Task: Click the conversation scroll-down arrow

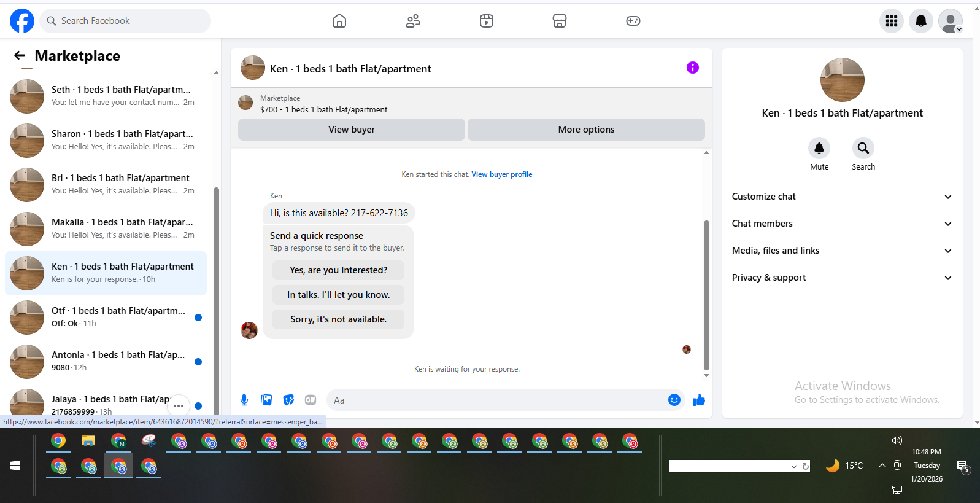Action: [x=706, y=375]
